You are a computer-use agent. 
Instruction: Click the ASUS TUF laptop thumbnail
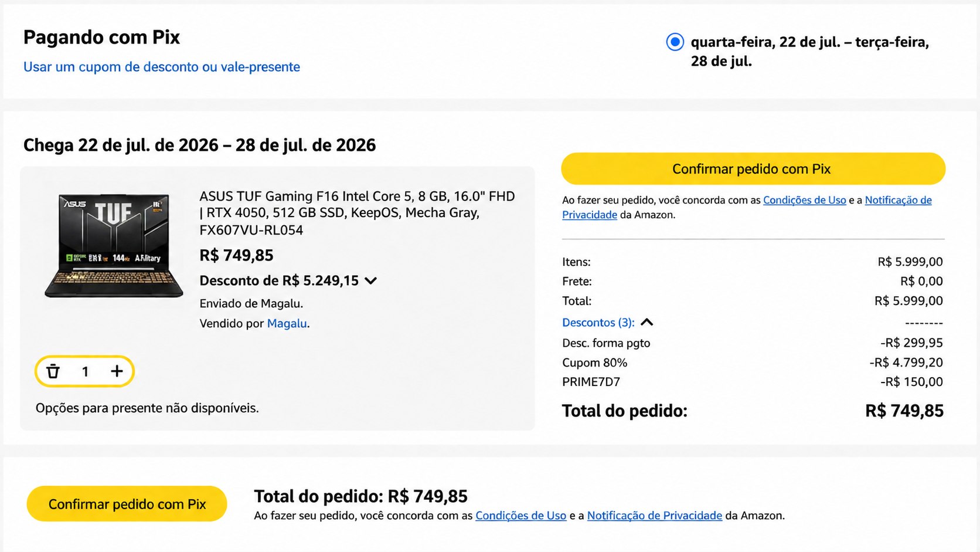(114, 245)
